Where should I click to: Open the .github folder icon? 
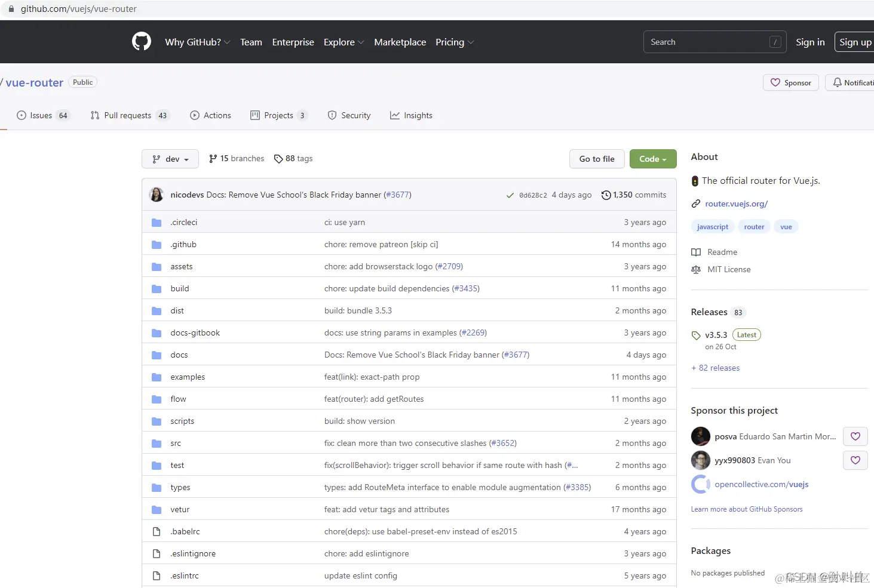click(157, 244)
